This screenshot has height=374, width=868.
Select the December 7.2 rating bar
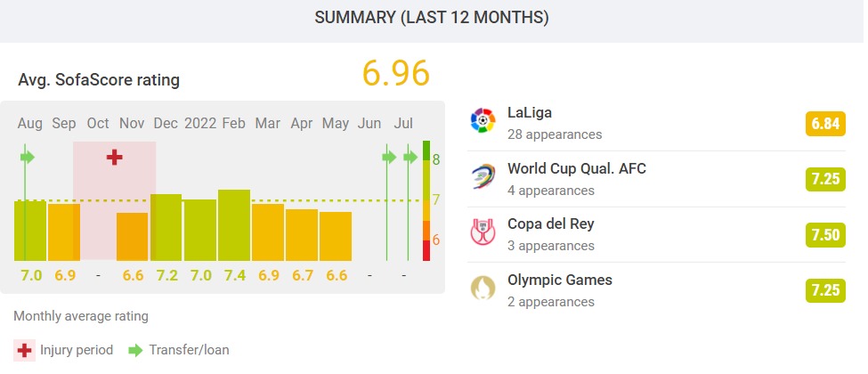[x=166, y=227]
